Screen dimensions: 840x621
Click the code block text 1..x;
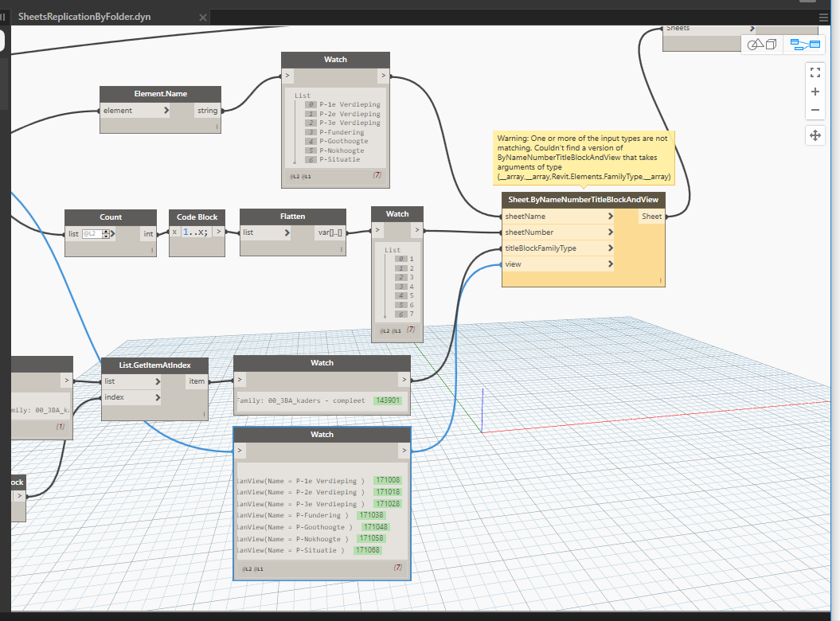[x=197, y=232]
